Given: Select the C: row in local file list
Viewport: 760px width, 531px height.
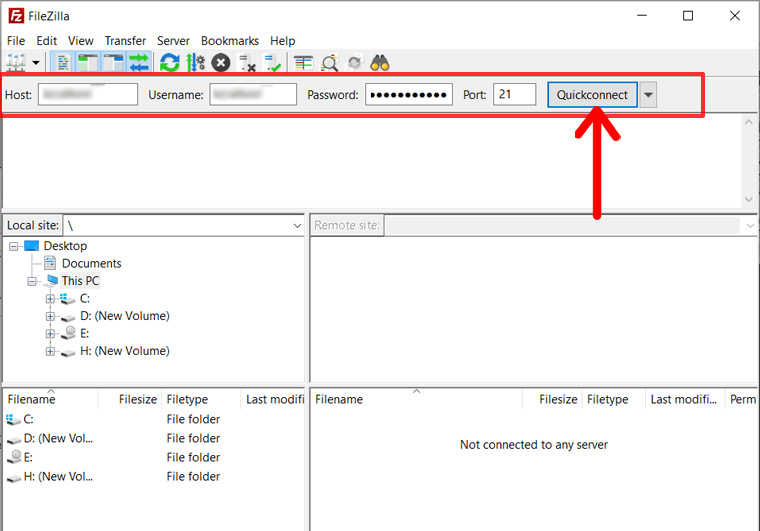Looking at the screenshot, I should pos(154,419).
